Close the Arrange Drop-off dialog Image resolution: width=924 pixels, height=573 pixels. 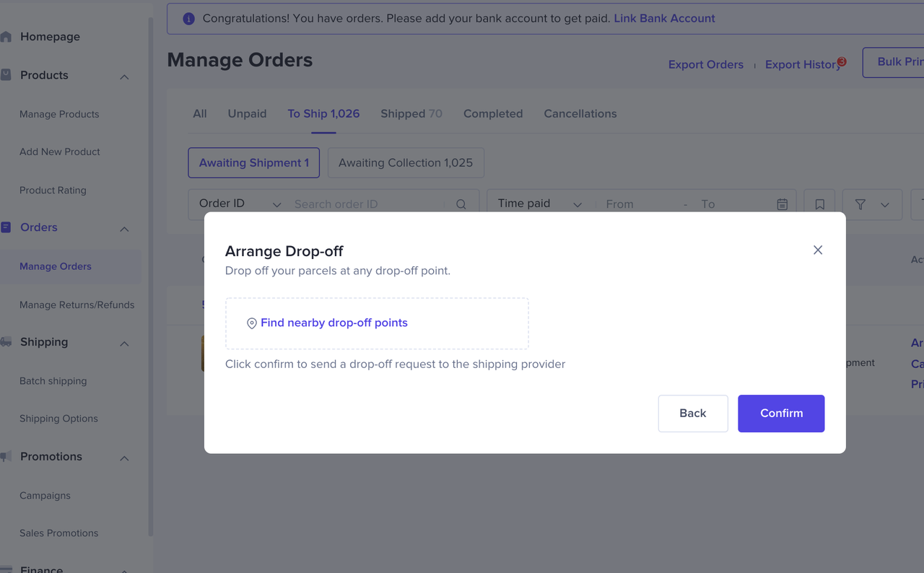818,250
